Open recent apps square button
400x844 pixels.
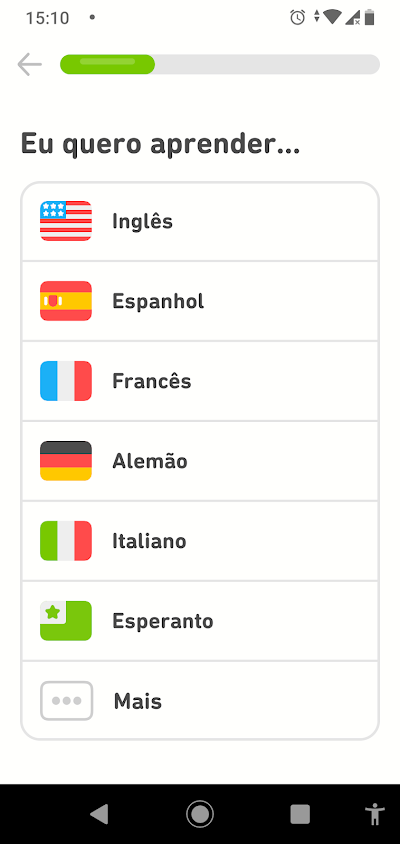click(300, 814)
